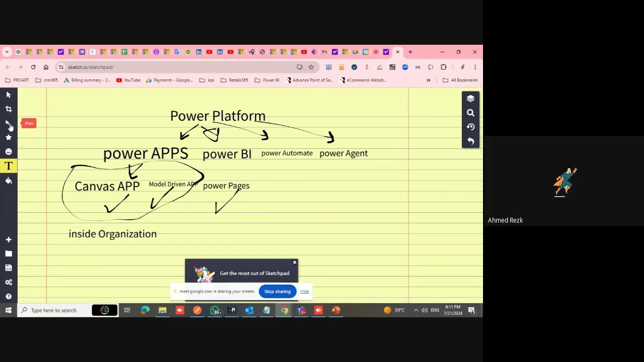Open the taskbar volume speaker icon
The height and width of the screenshot is (362, 644).
425,310
